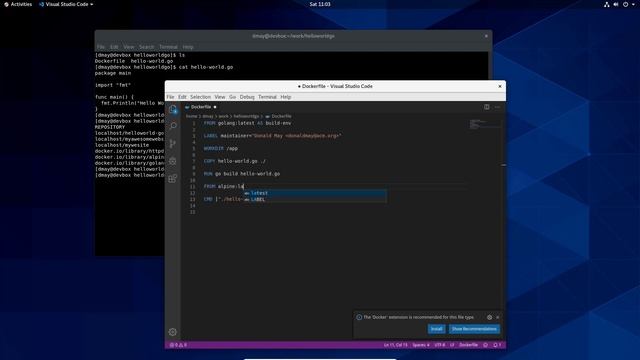Open the Activities overview
This screenshot has width=640, height=360.
tap(18, 4)
